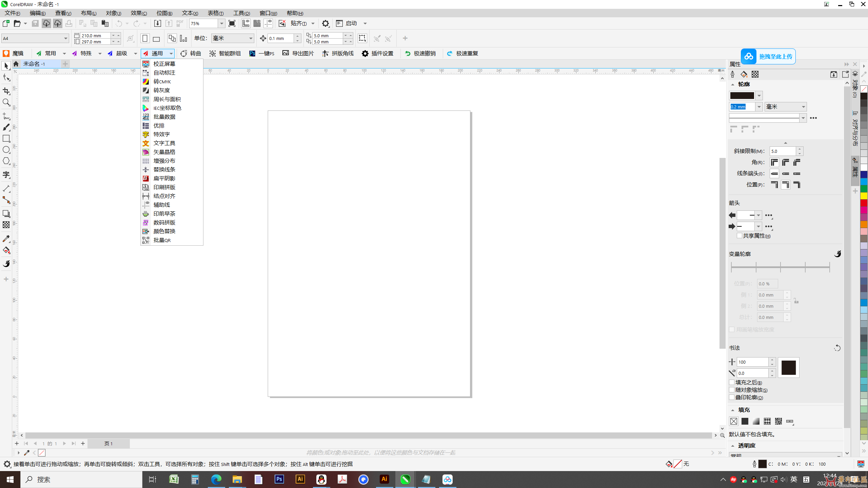Open the 文件 menu
Viewport: 868px width, 488px height.
(x=13, y=13)
